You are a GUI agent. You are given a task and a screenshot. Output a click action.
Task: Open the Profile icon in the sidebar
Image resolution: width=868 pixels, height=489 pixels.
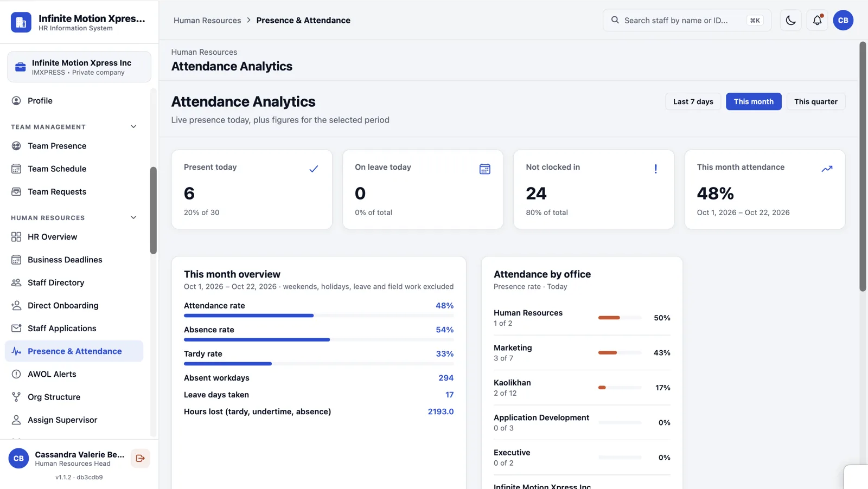pos(16,101)
